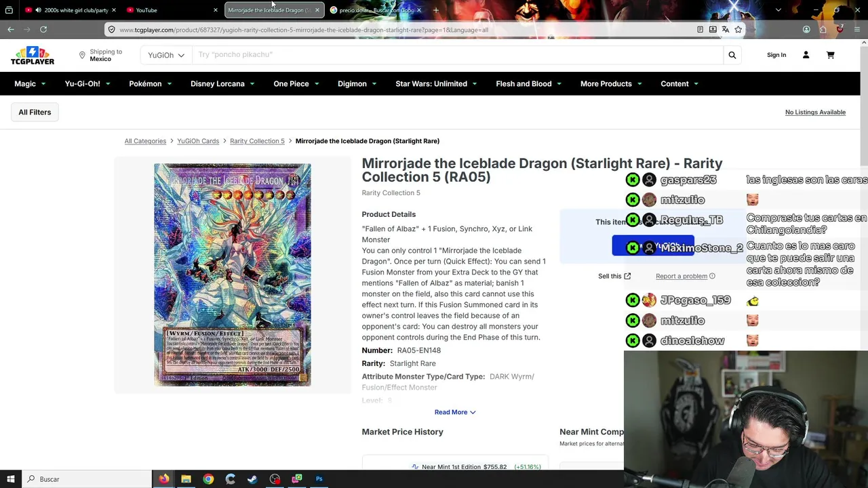
Task: Open All Filters panel
Action: tap(35, 113)
